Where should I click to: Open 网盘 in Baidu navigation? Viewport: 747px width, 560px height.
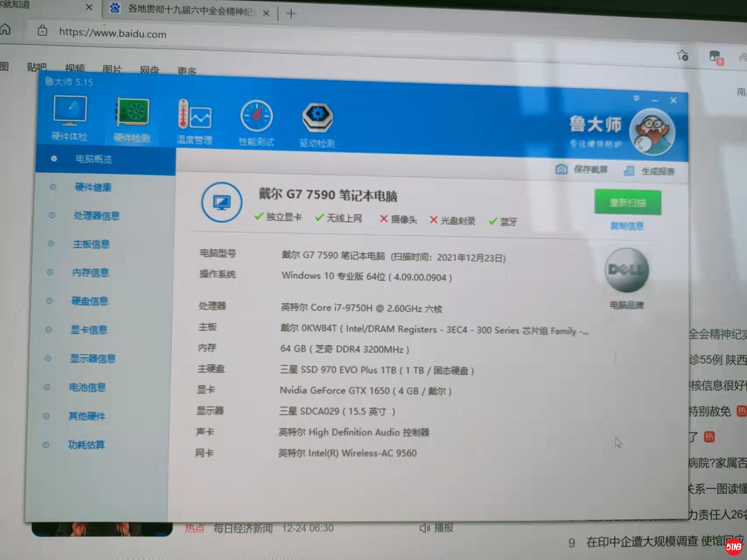coord(149,70)
